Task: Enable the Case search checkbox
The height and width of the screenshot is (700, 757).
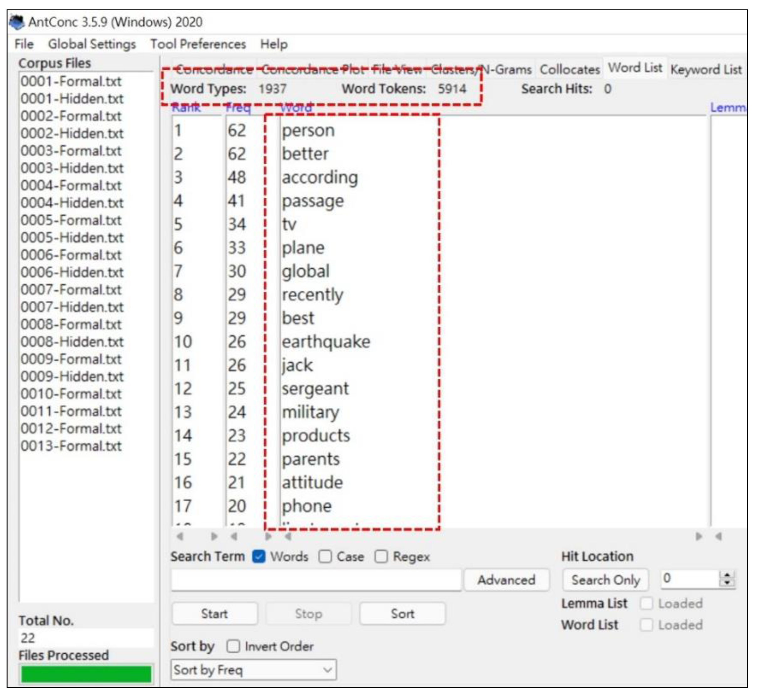Action: (325, 557)
